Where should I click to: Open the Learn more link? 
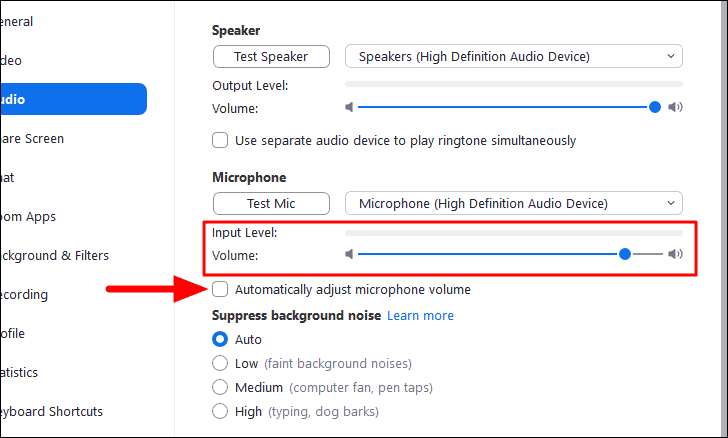420,316
